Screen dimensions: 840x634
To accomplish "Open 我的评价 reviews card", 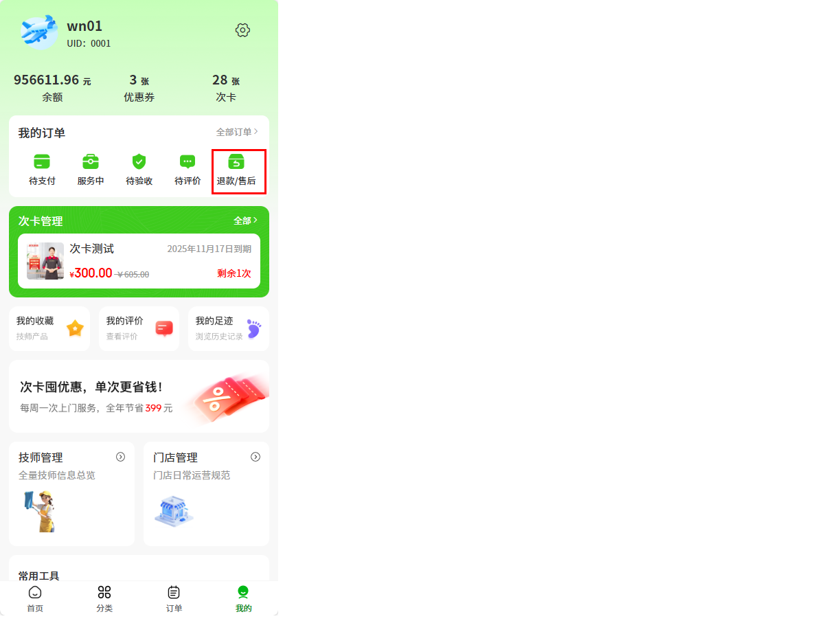I will coord(139,328).
